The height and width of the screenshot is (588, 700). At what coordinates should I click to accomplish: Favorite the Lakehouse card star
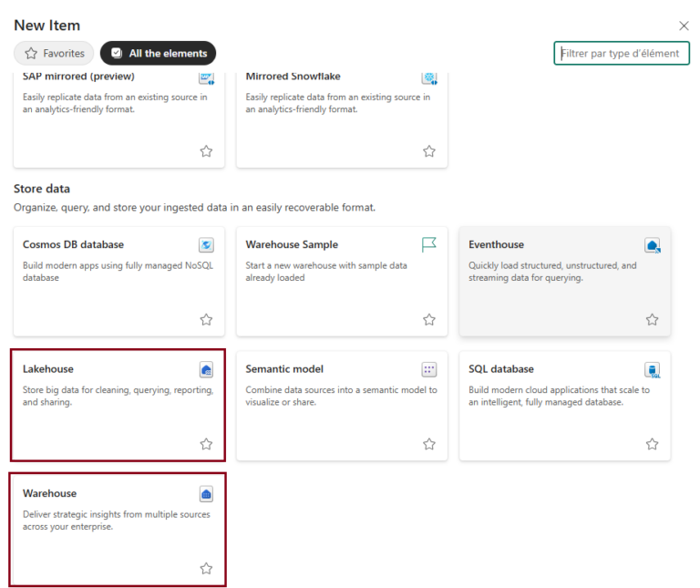tap(206, 444)
